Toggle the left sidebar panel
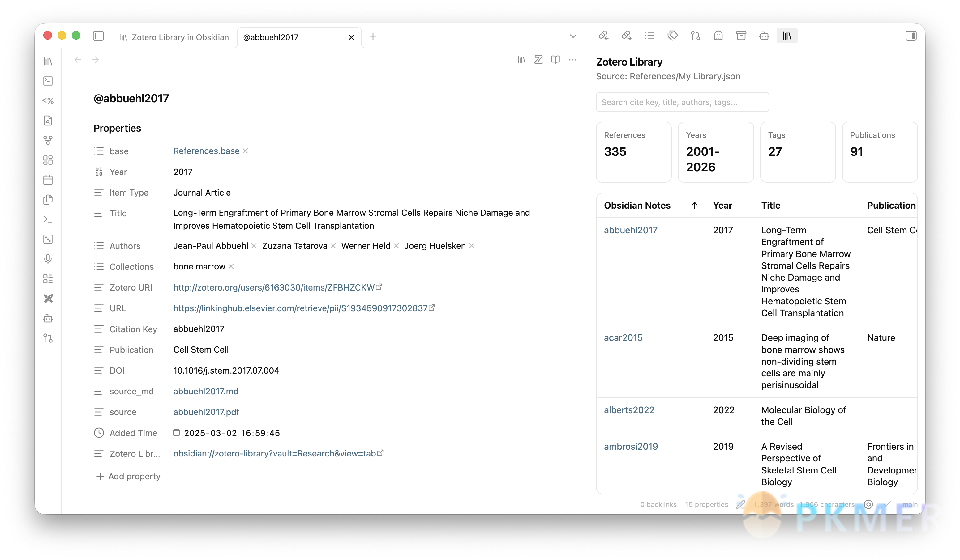 98,36
